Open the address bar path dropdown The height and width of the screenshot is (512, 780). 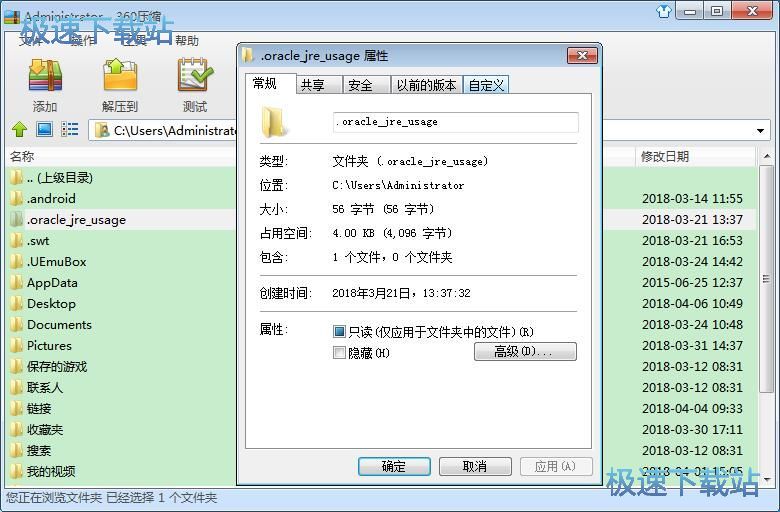(760, 131)
